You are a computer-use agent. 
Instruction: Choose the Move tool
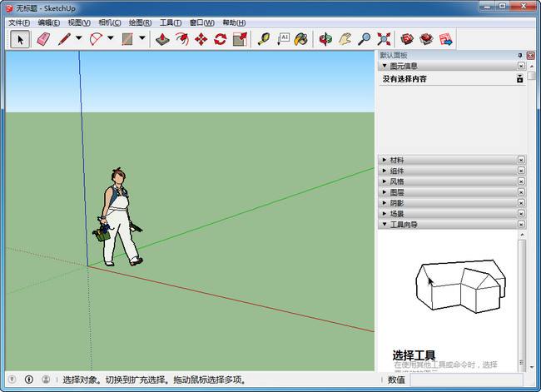click(x=201, y=38)
